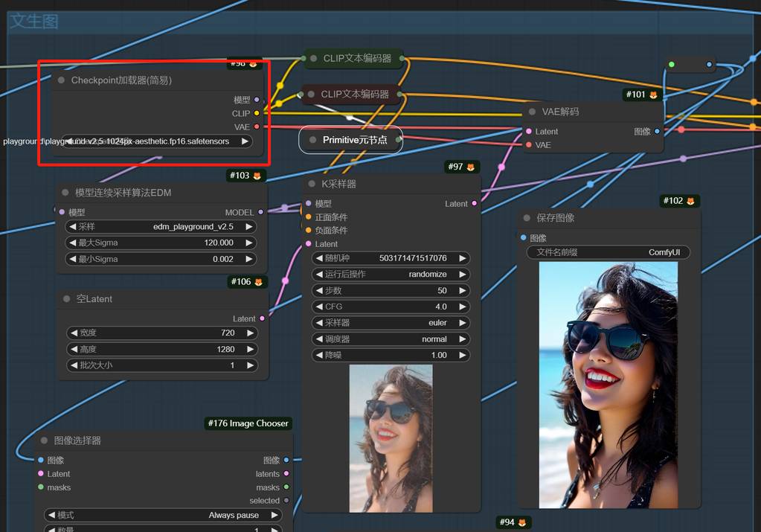Click the fox badge on node #97
Viewport: 761px width, 532px height.
(x=471, y=167)
